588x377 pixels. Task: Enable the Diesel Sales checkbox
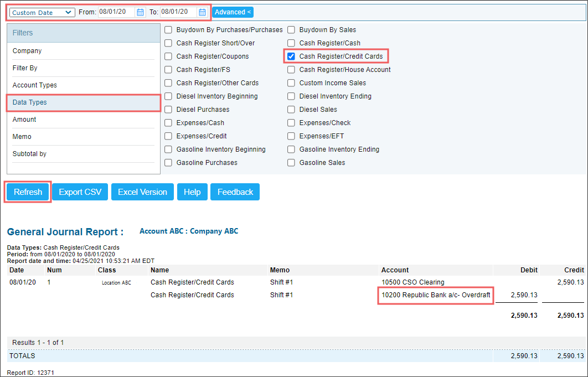coord(291,109)
